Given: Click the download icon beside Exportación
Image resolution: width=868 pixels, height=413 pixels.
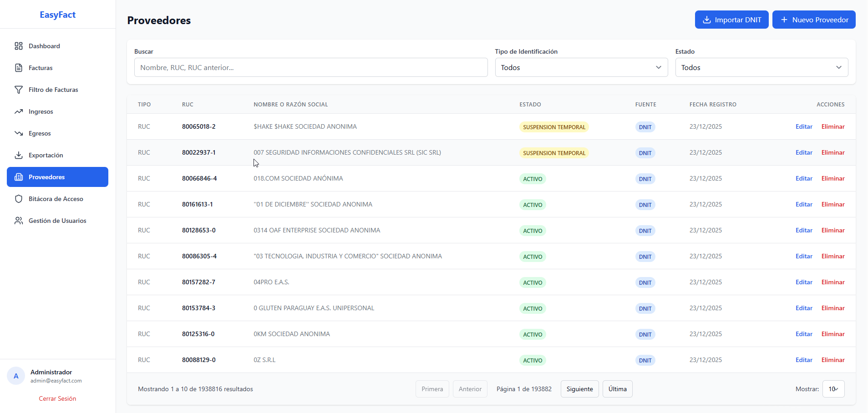Looking at the screenshot, I should pyautogui.click(x=19, y=155).
